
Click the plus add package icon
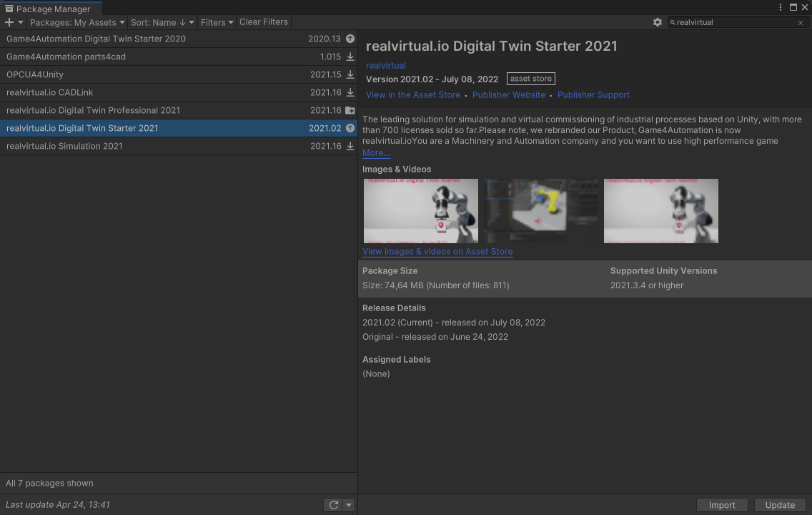coord(9,22)
